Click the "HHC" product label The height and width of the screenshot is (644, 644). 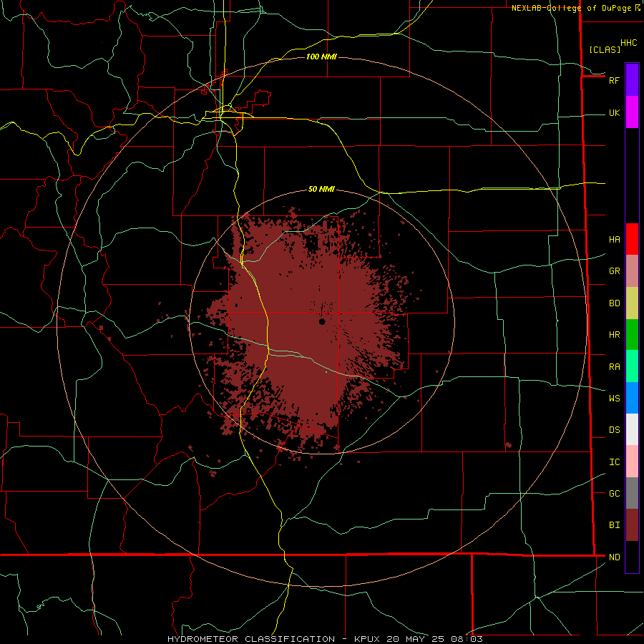pos(629,43)
